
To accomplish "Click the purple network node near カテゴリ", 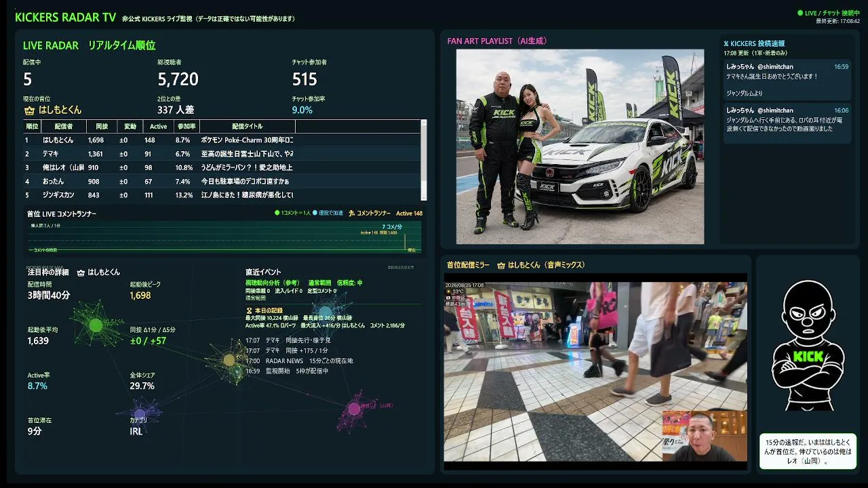I will (x=140, y=414).
